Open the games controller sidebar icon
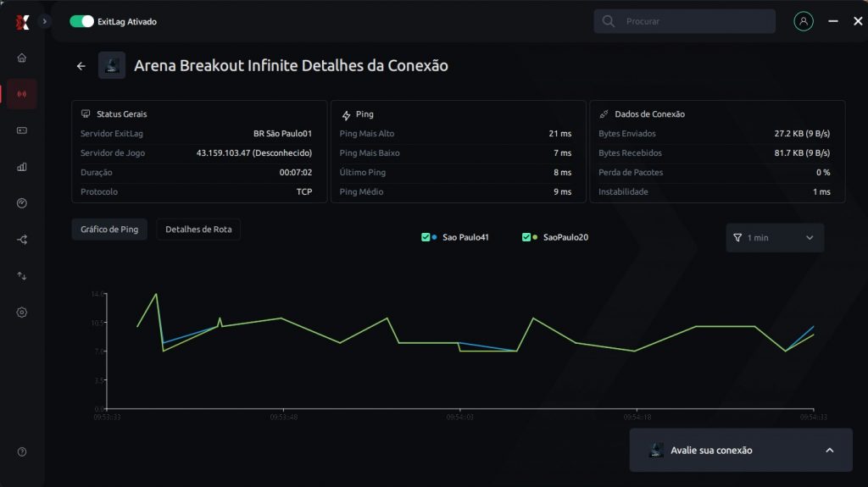Viewport: 868px width, 487px height. tap(21, 130)
